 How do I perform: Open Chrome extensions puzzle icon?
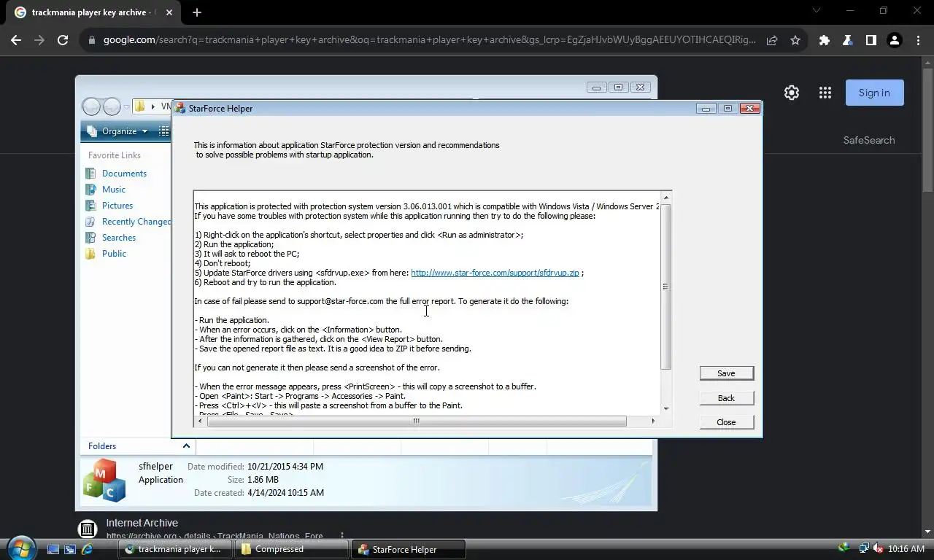825,40
